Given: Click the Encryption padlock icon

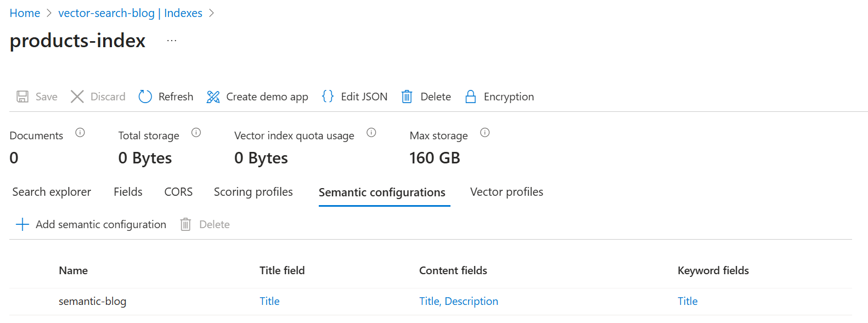Looking at the screenshot, I should pos(470,97).
